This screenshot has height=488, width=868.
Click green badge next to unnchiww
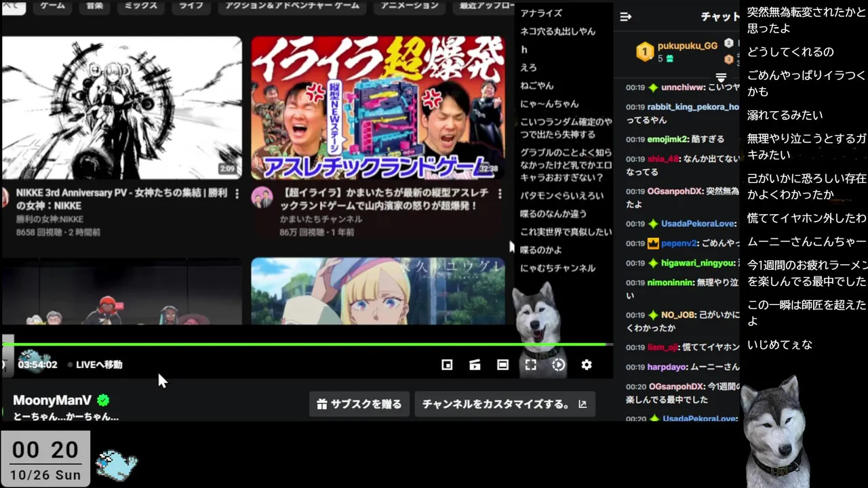point(653,87)
